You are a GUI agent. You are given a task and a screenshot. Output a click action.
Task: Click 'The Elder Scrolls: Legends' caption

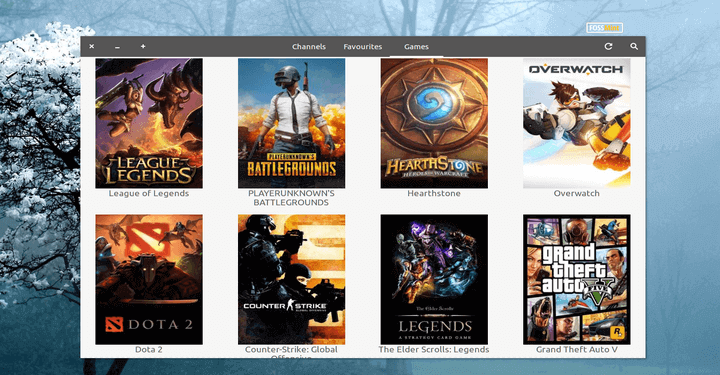(434, 349)
